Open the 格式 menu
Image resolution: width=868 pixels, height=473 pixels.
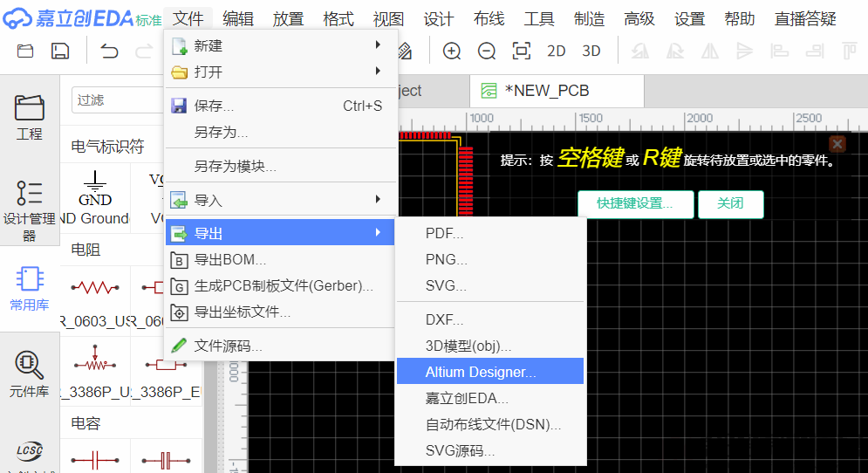point(338,19)
